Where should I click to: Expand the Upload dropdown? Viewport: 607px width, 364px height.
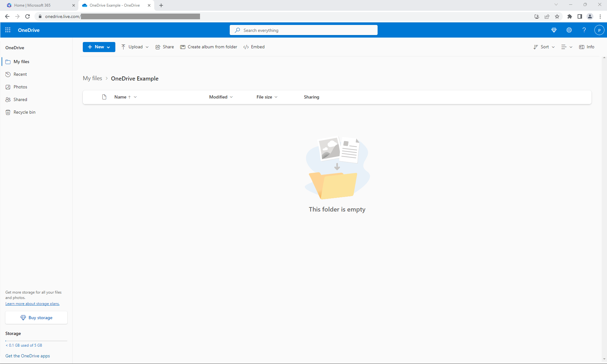point(135,47)
